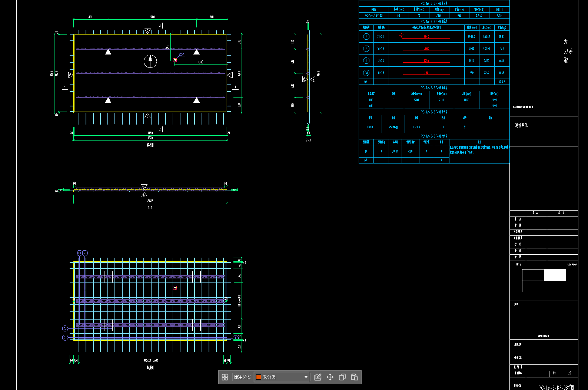Open the 未分类 annotation category dropdown
This screenshot has height=390, width=588.
coord(282,377)
